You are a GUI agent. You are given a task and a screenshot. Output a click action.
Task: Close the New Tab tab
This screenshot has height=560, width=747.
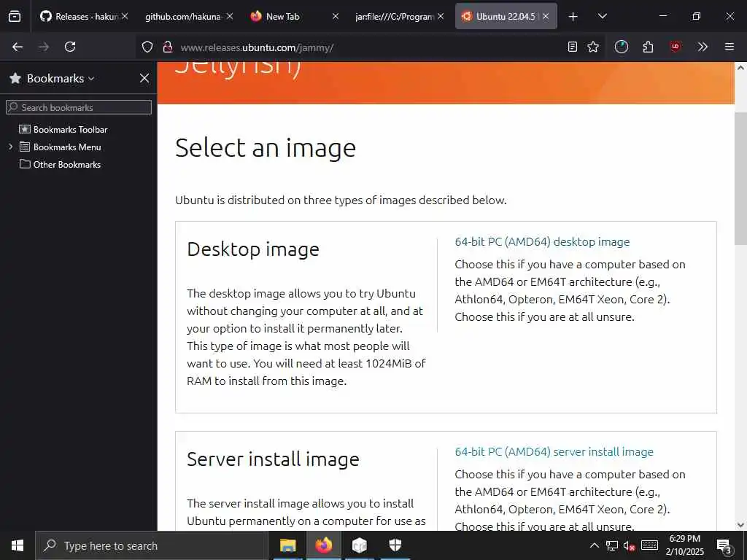click(336, 16)
